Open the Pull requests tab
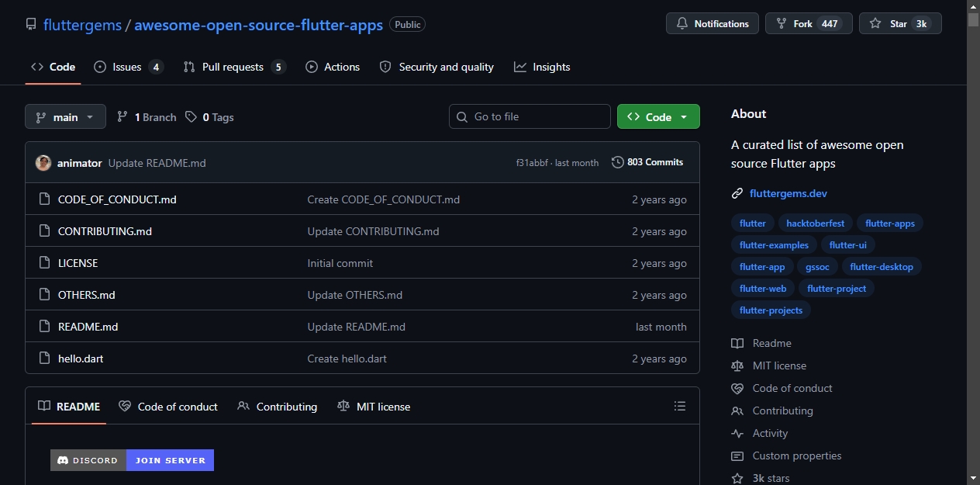 pyautogui.click(x=234, y=67)
